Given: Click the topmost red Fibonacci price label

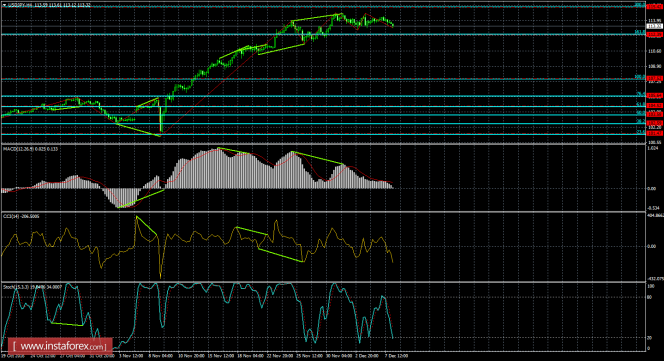Looking at the screenshot, I should [655, 6].
